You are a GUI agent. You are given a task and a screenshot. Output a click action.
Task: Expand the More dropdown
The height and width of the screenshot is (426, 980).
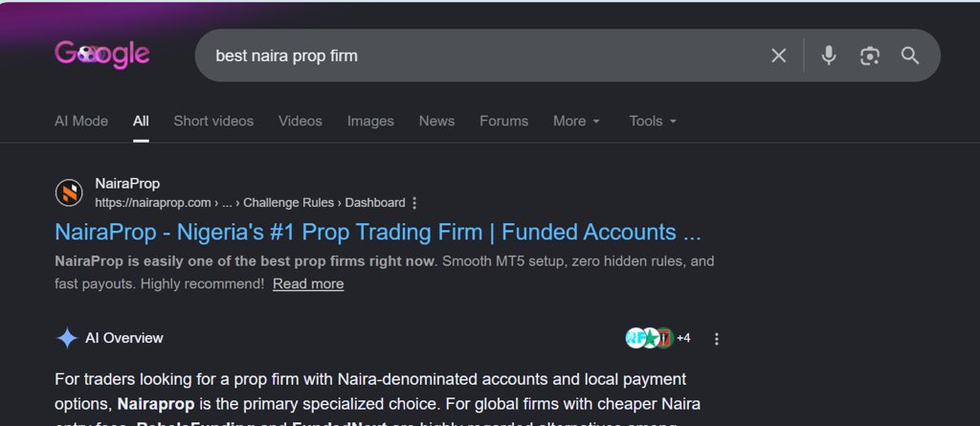(576, 121)
